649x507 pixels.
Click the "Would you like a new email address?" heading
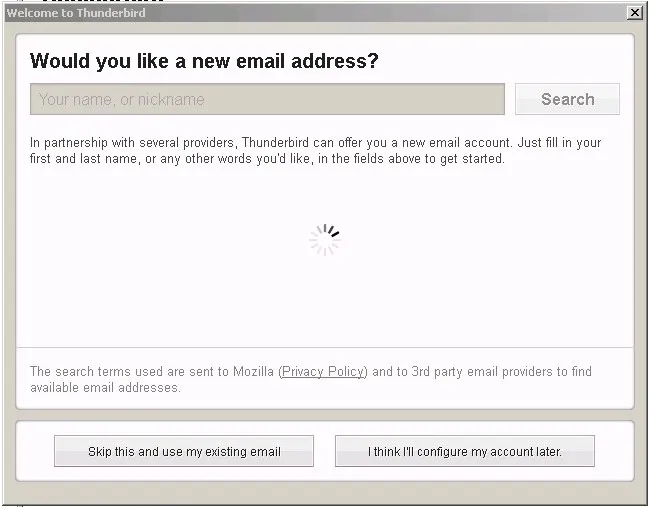point(204,61)
